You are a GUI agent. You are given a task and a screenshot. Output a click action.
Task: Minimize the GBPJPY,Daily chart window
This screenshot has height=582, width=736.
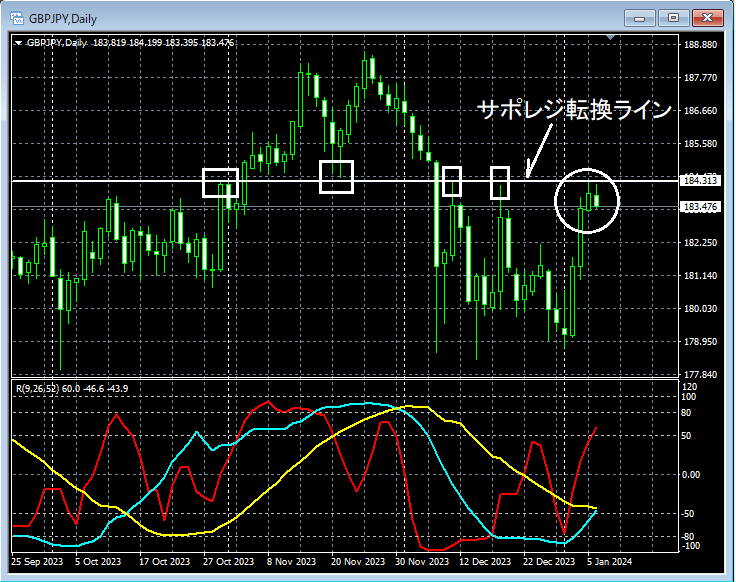pos(639,18)
